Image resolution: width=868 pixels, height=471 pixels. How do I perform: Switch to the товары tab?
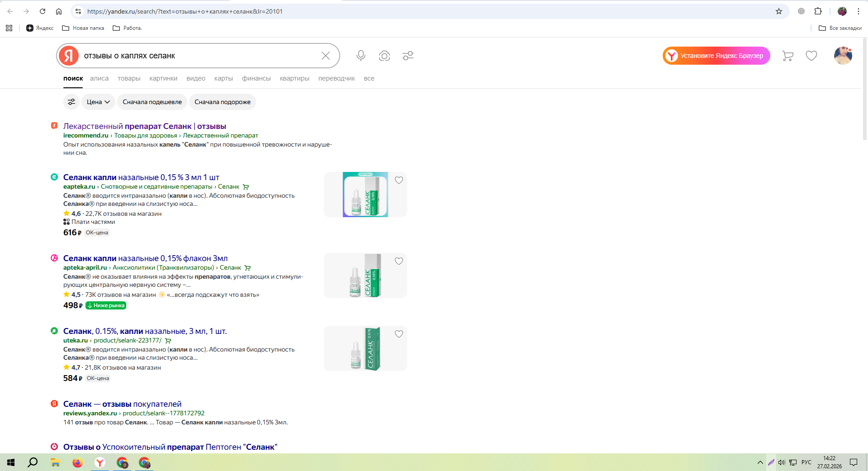coord(129,78)
